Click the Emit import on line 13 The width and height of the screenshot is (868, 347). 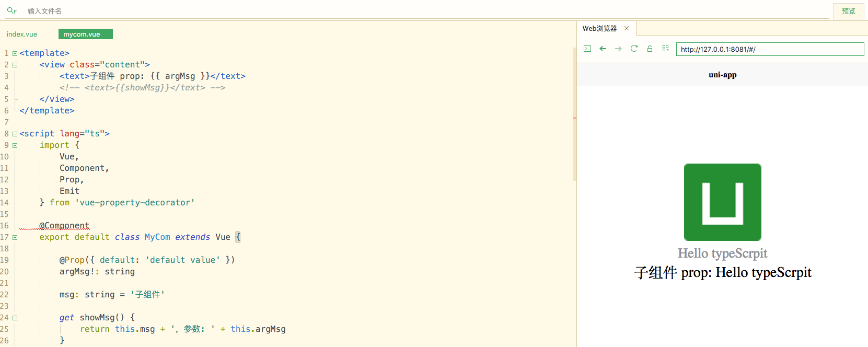click(70, 191)
